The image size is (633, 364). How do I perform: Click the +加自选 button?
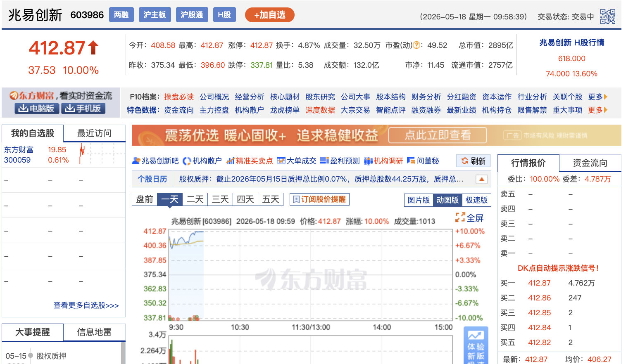(x=270, y=15)
